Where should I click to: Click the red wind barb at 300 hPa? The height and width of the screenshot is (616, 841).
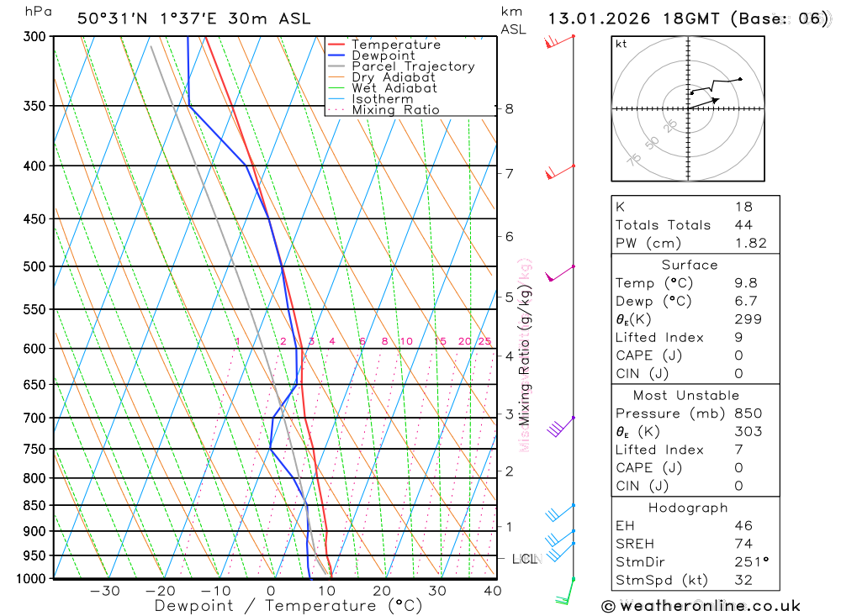point(557,40)
